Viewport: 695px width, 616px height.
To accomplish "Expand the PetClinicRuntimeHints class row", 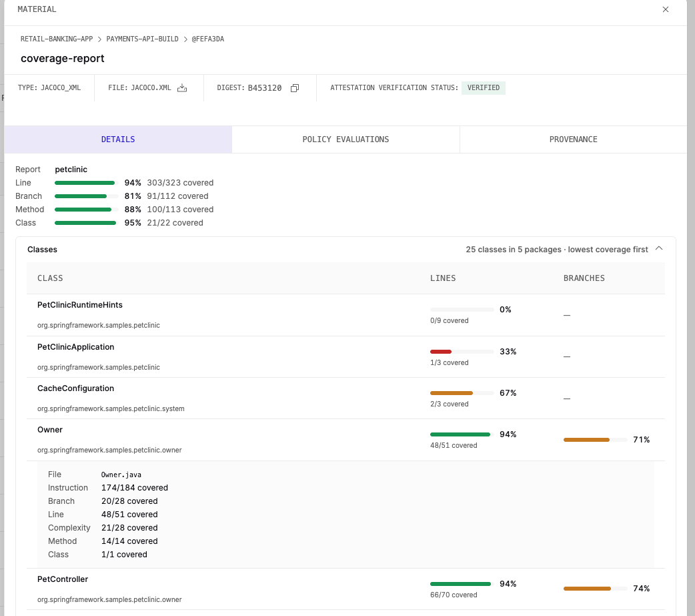I will pyautogui.click(x=345, y=315).
